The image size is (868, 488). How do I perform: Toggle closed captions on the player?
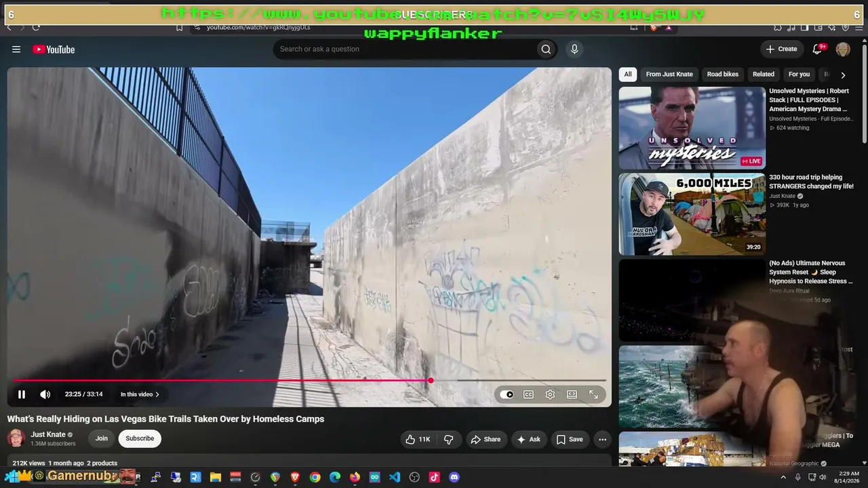[x=528, y=394]
